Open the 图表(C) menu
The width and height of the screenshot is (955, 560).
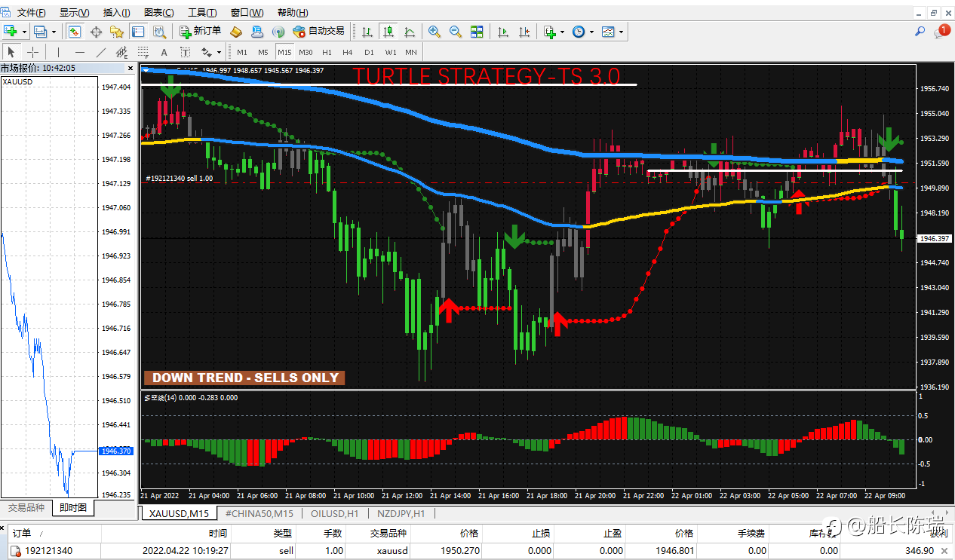158,13
